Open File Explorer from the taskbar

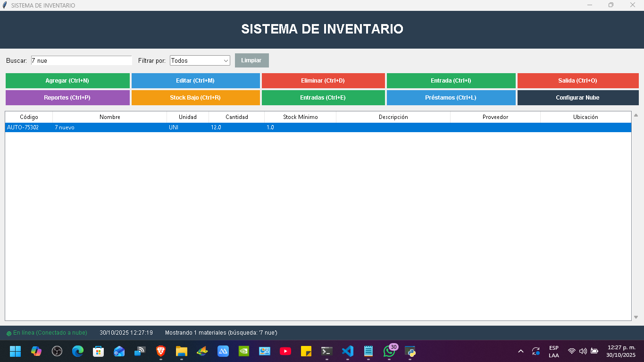coord(182,351)
